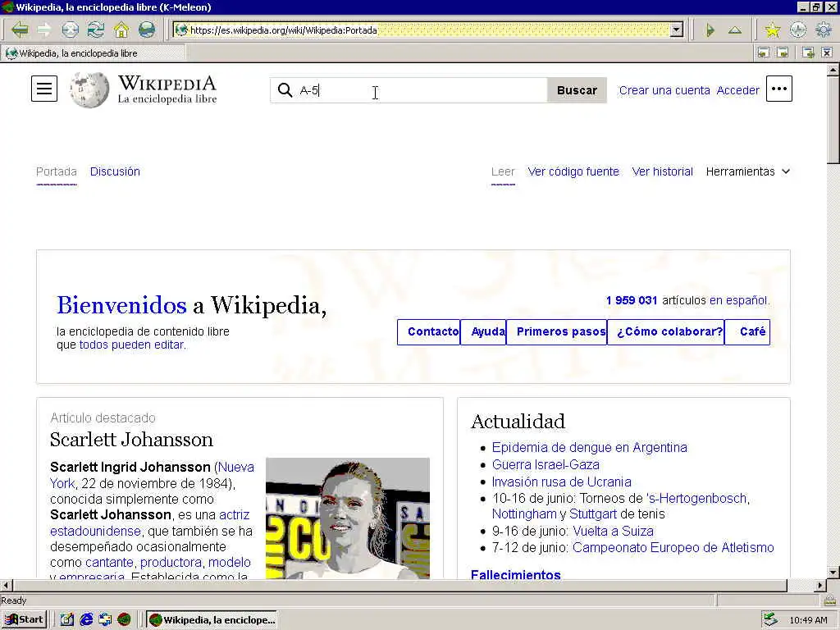The image size is (840, 630).
Task: Click the 'actriz' link in the article
Action: 234,515
